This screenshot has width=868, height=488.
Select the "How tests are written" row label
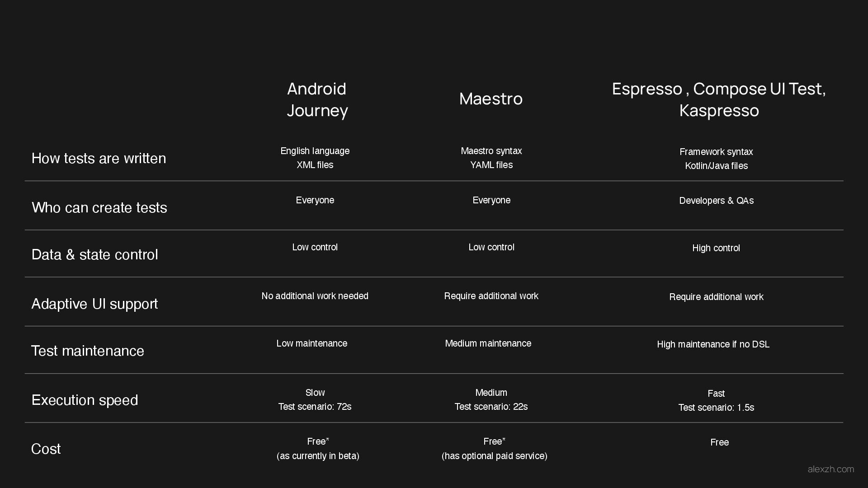[99, 158]
